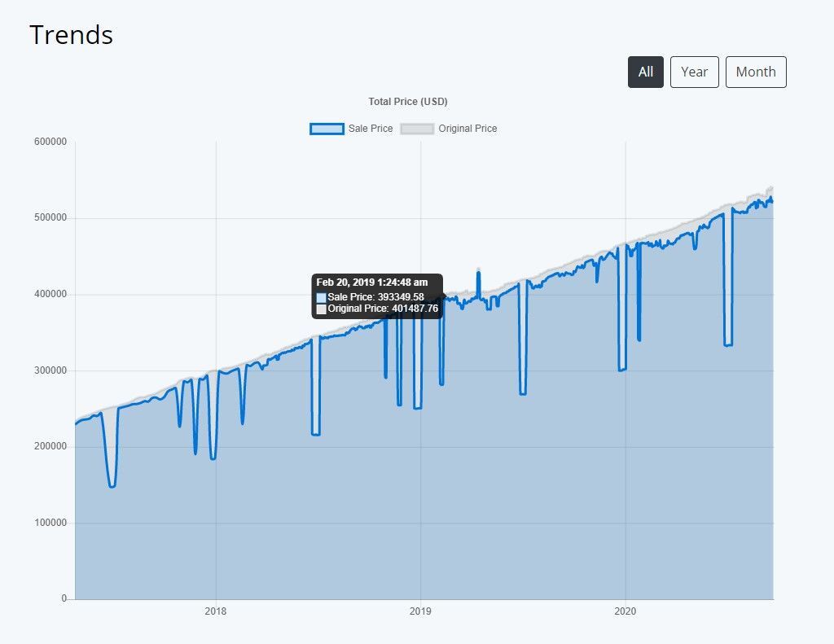Switch chart to Month view

756,72
